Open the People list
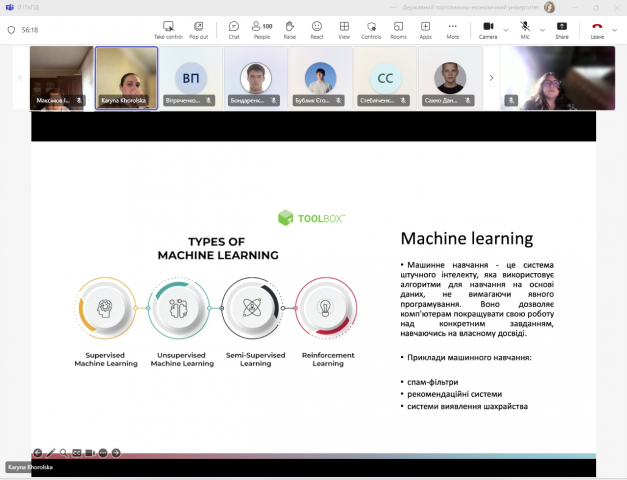This screenshot has height=480, width=627. (262, 29)
